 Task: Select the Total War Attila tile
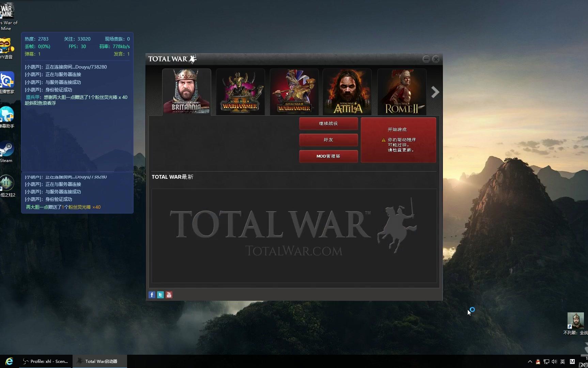point(347,92)
